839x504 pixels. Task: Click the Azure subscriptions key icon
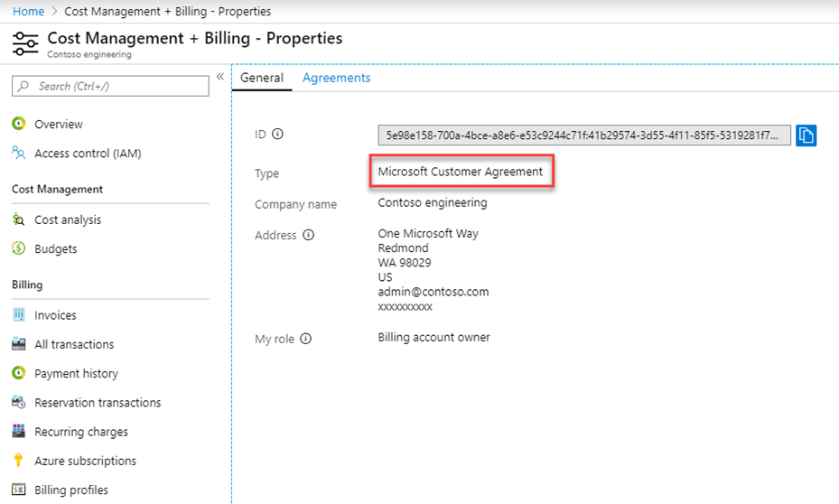click(x=18, y=461)
